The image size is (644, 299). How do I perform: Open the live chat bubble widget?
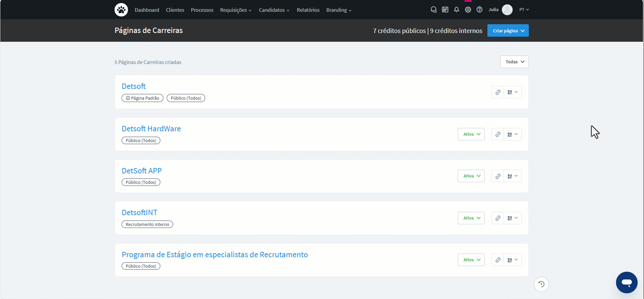click(626, 283)
